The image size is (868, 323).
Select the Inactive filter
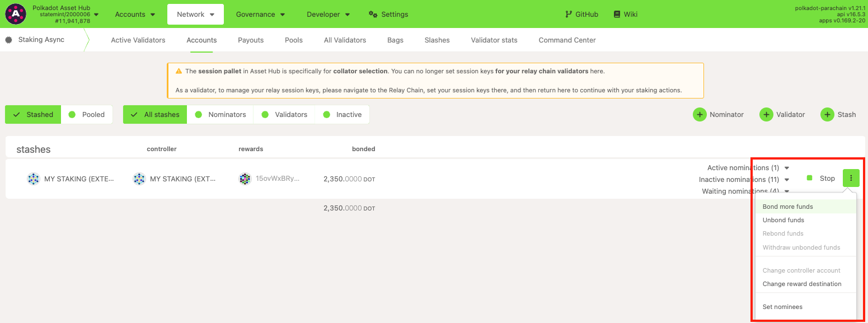[342, 114]
